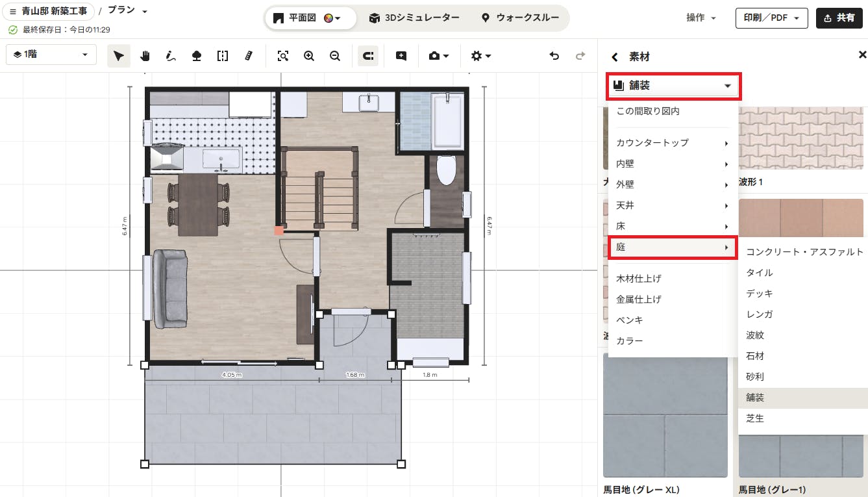Switch to the 3Dシミュレーター tab

coord(414,18)
